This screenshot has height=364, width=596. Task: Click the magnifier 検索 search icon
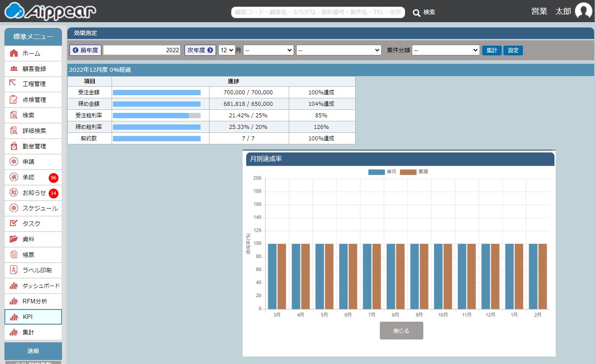[416, 13]
